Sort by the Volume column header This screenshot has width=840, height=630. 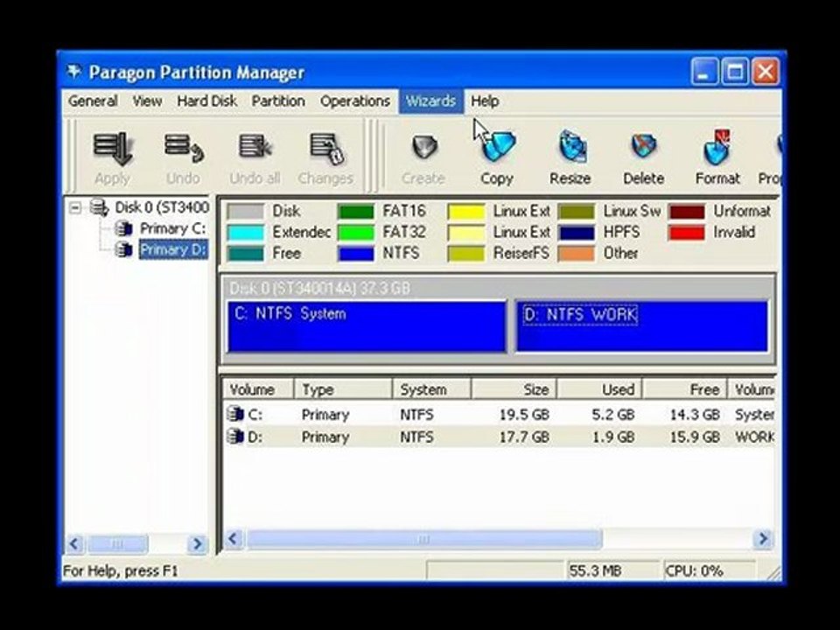click(257, 389)
